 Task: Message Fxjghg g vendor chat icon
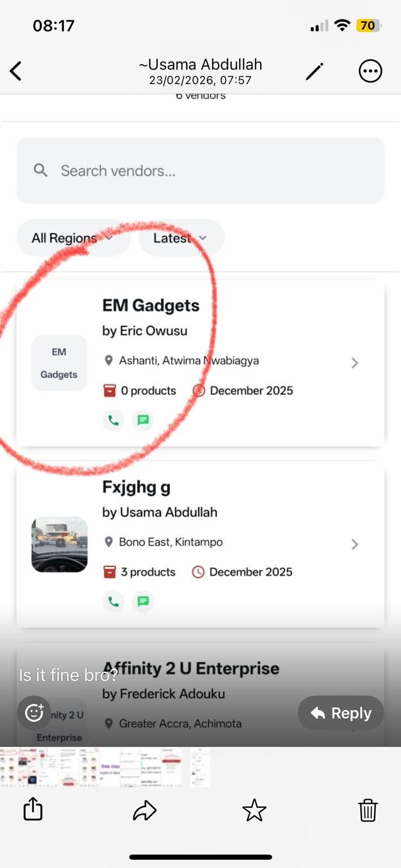pos(143,601)
